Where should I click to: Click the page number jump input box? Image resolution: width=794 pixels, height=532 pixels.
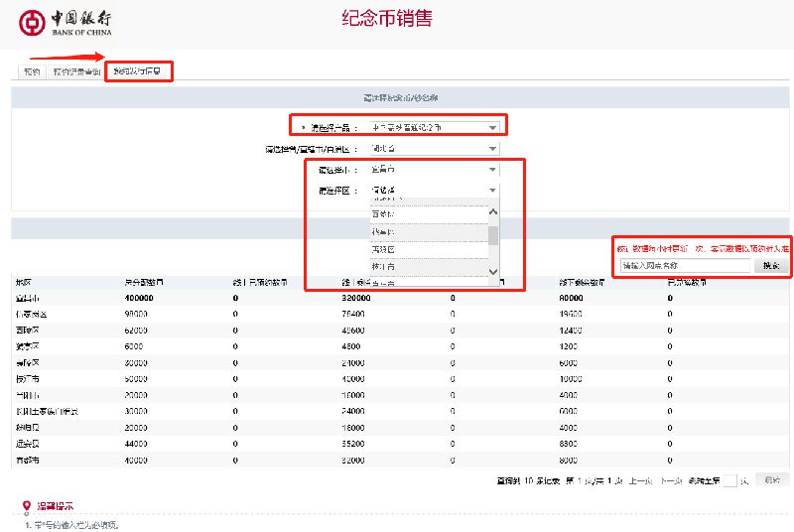pyautogui.click(x=729, y=480)
